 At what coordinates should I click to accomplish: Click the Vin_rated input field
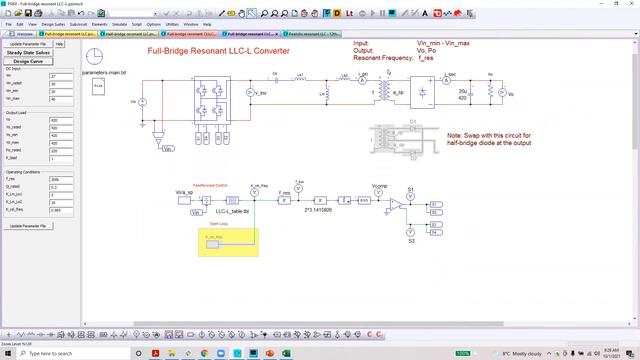tap(61, 84)
